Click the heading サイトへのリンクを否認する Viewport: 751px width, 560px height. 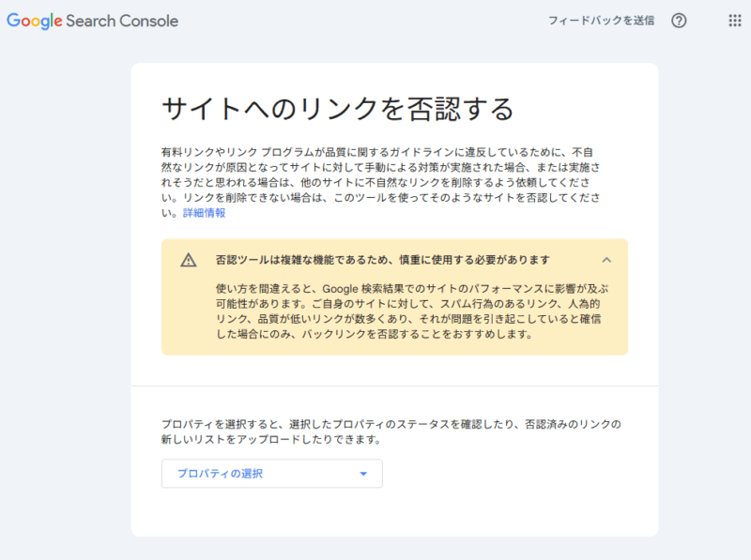[x=338, y=109]
